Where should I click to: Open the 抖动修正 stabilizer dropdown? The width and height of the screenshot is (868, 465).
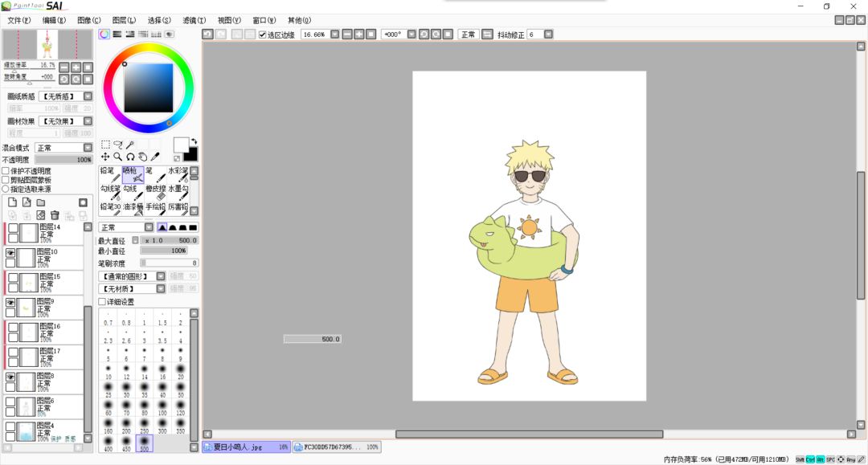coord(549,35)
